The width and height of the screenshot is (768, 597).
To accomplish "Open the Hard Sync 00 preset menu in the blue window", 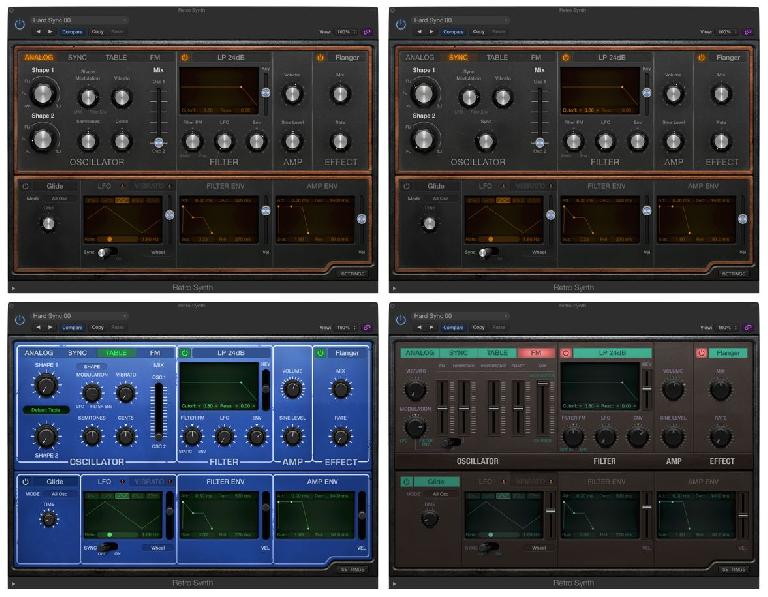I will (79, 316).
